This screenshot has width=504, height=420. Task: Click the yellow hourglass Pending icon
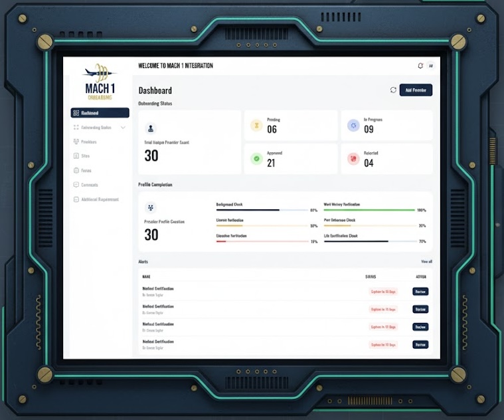tap(256, 126)
